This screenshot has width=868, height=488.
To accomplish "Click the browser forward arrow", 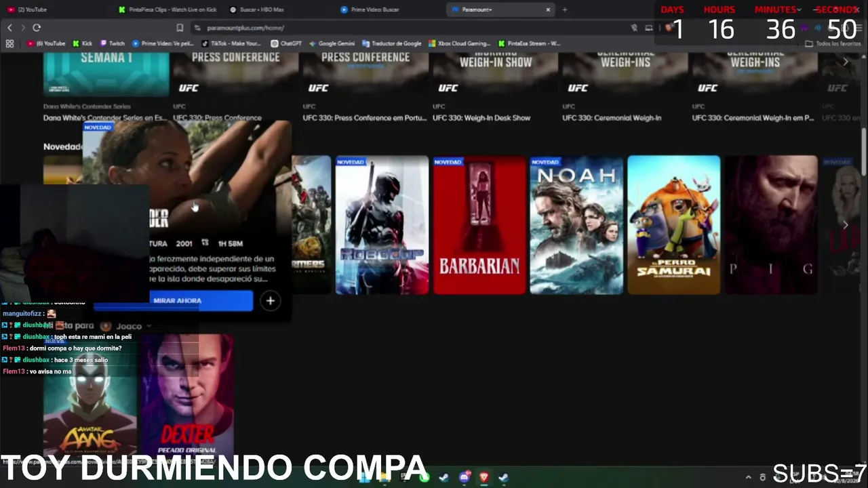I will point(22,28).
